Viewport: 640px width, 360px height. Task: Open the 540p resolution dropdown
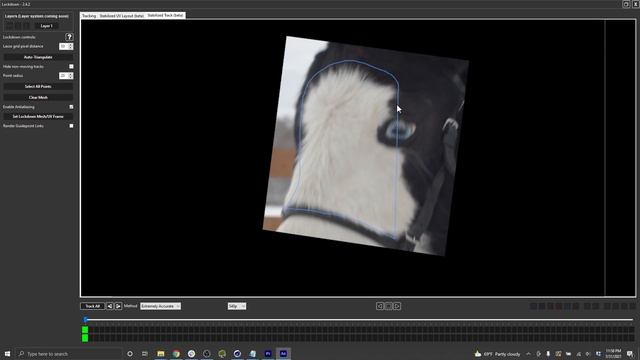(x=237, y=306)
